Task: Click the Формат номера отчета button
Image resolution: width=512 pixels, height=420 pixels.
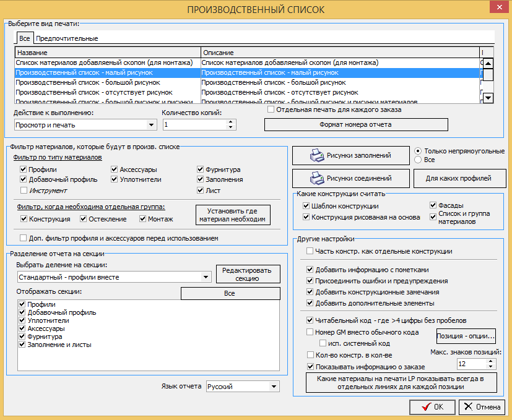Action: pyautogui.click(x=356, y=124)
